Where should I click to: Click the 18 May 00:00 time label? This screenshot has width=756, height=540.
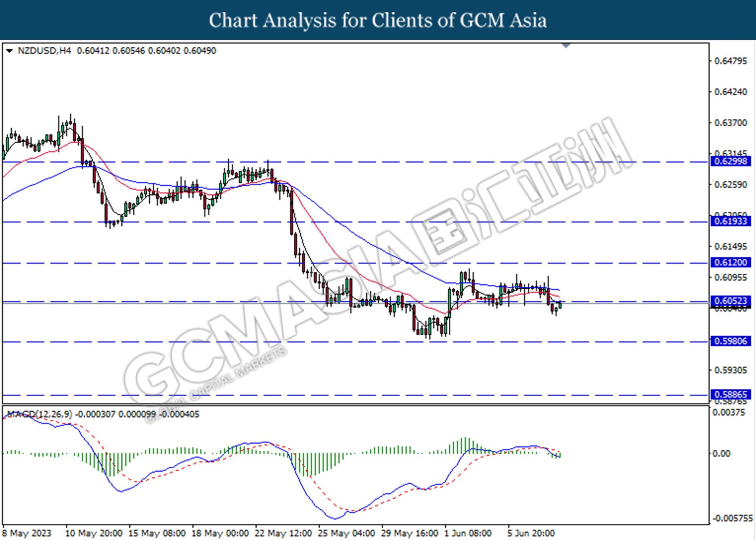pyautogui.click(x=220, y=533)
